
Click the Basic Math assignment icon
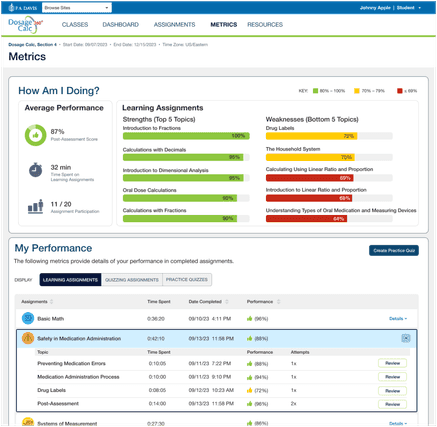click(28, 318)
